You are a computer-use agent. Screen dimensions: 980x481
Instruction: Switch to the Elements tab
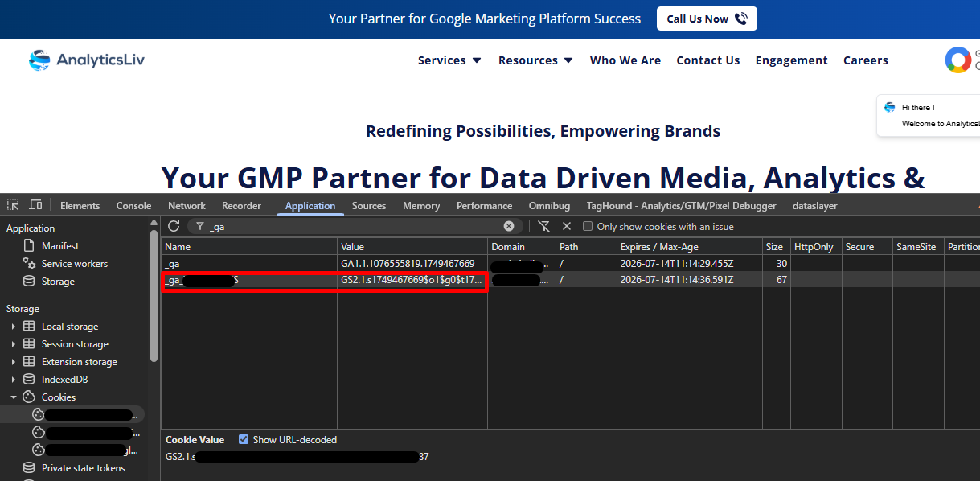tap(80, 206)
